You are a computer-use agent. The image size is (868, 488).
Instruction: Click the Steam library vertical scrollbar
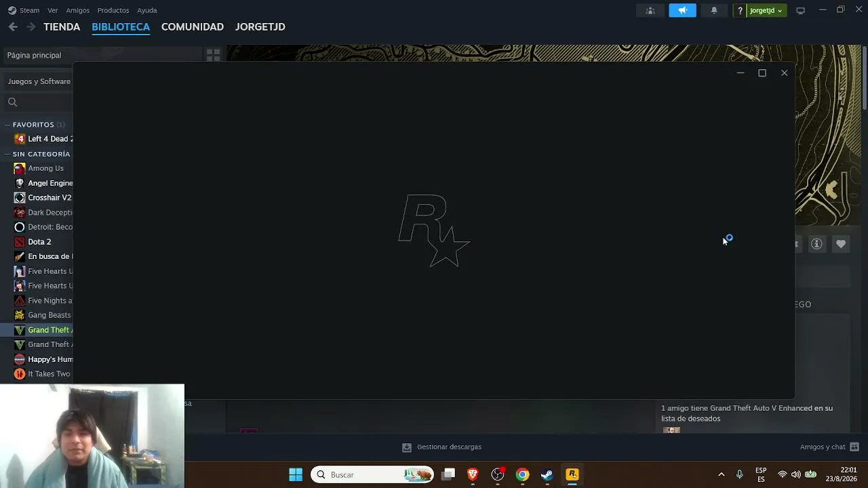864,78
